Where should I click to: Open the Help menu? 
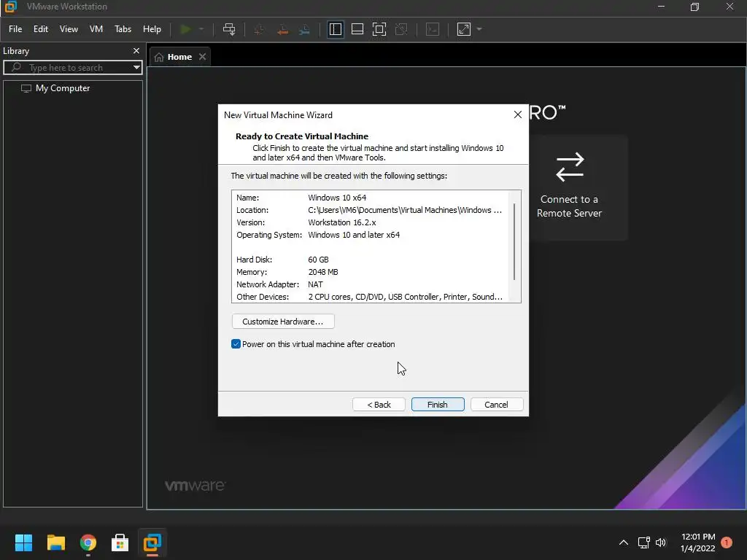(x=152, y=29)
